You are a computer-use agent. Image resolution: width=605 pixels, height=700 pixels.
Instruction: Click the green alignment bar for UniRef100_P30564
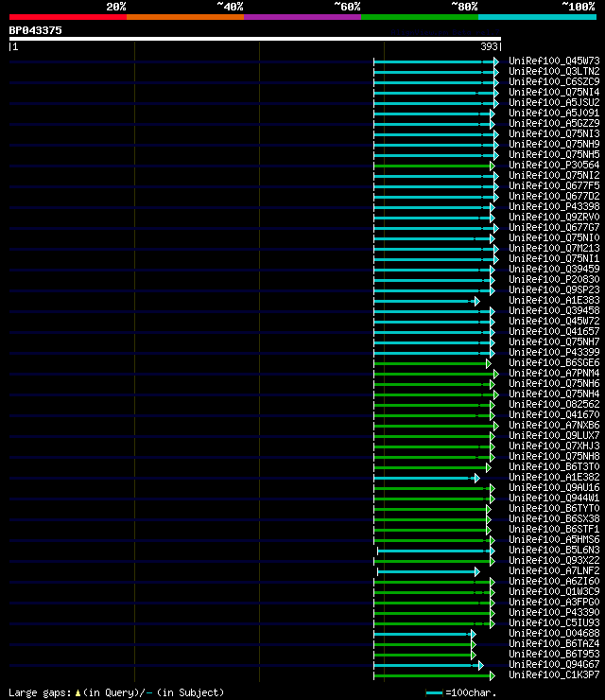click(434, 166)
